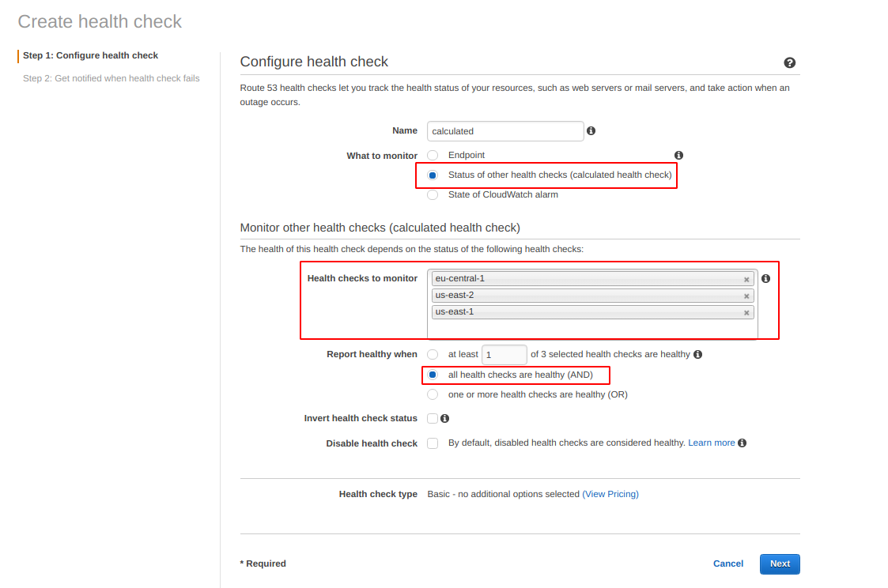The image size is (888, 588).
Task: Click the help question mark icon
Action: 789,63
